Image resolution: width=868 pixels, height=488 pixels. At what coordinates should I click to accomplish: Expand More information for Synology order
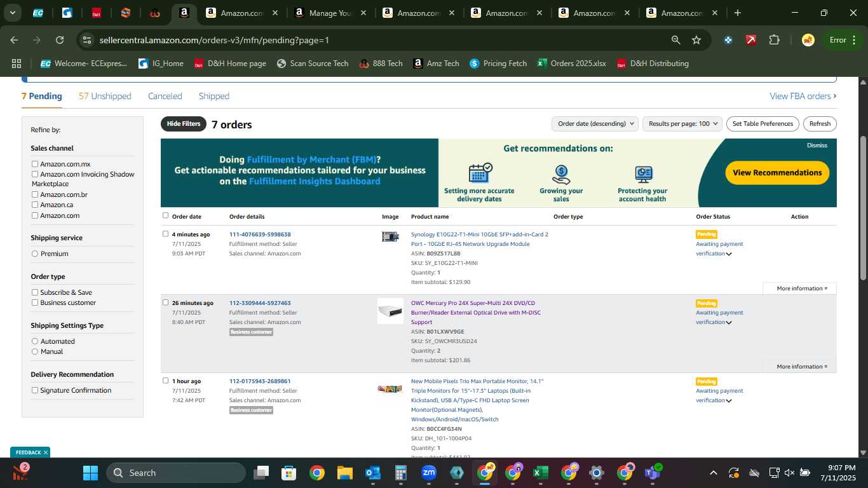click(801, 288)
